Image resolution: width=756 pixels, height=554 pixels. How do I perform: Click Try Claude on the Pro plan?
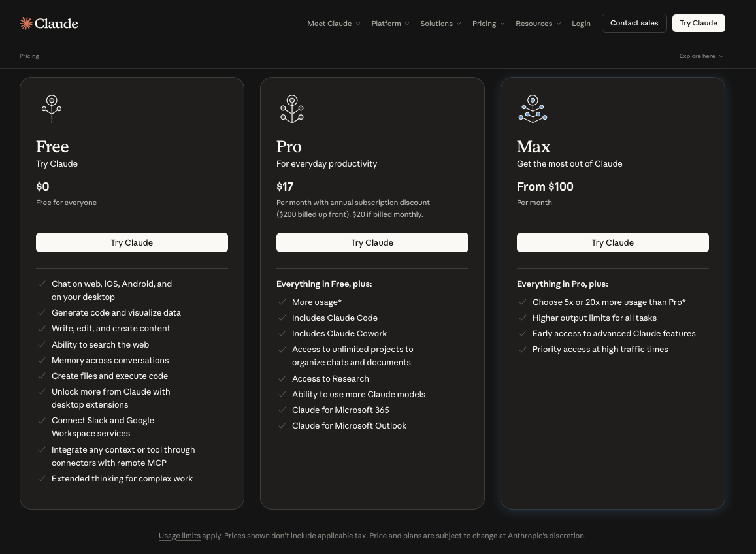[372, 242]
